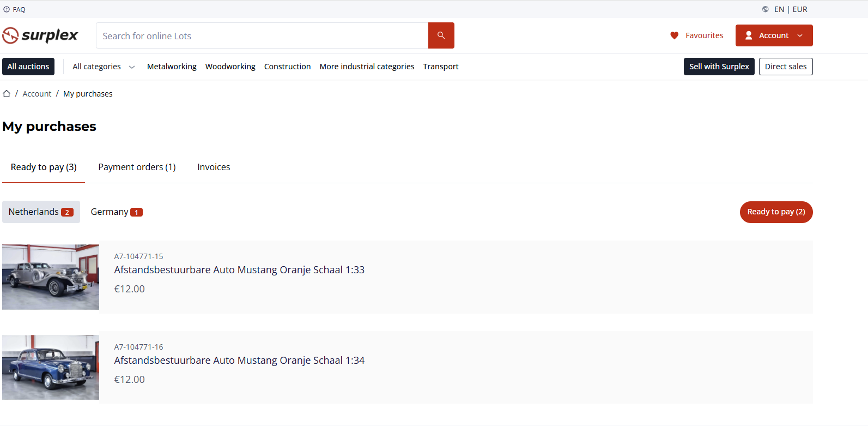Click FAQ text link
This screenshot has width=868, height=426.
click(19, 9)
